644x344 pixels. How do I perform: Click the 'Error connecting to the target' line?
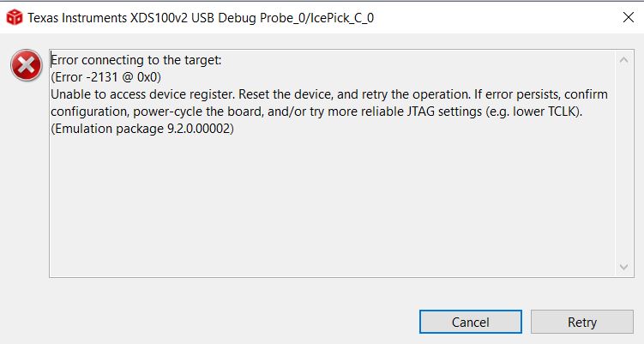[x=136, y=60]
